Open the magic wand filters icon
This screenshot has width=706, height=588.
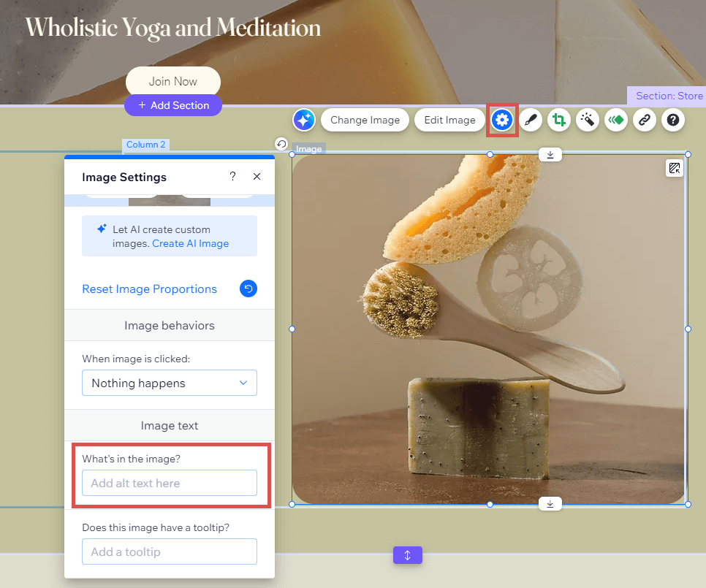pyautogui.click(x=588, y=121)
